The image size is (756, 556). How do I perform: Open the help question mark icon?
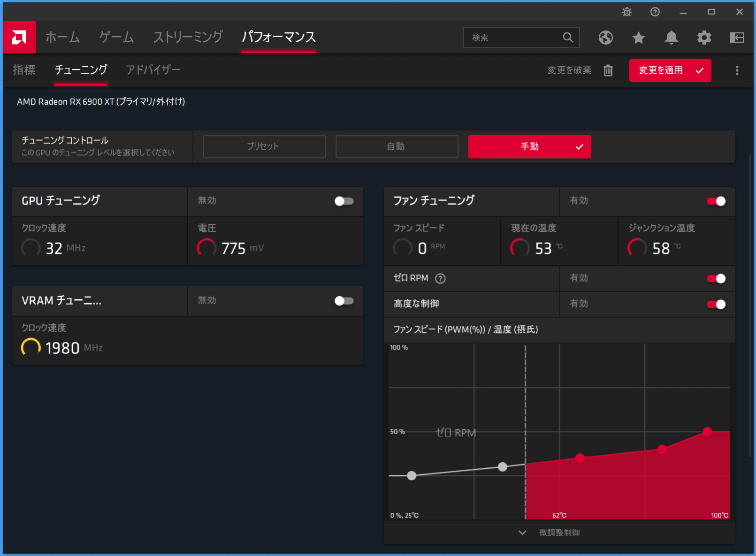click(x=655, y=12)
